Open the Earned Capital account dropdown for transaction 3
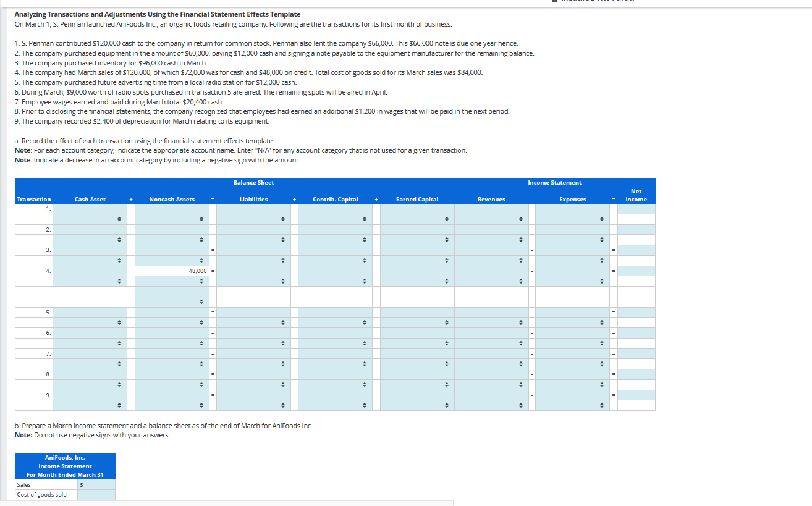The image size is (812, 506). pos(447,260)
